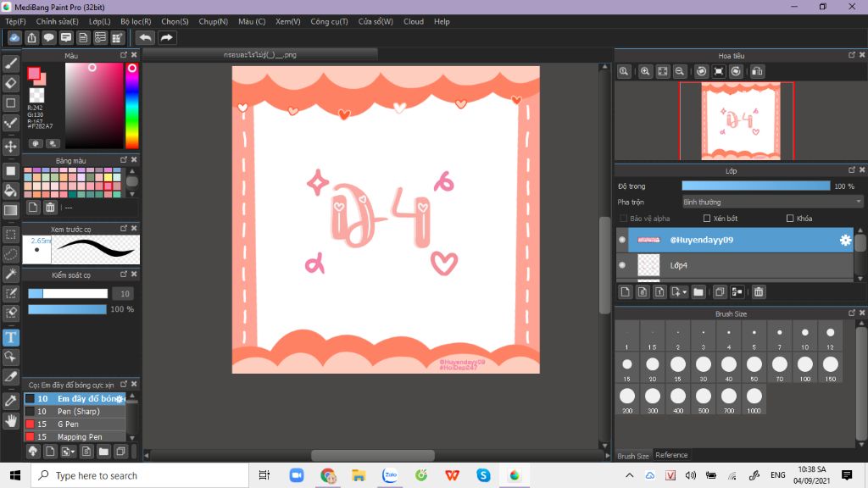
Task: Delete the selected layer with trash icon
Action: pyautogui.click(x=759, y=292)
